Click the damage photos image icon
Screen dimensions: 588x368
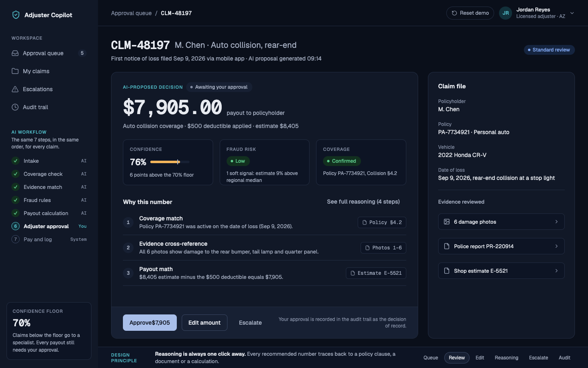(447, 222)
